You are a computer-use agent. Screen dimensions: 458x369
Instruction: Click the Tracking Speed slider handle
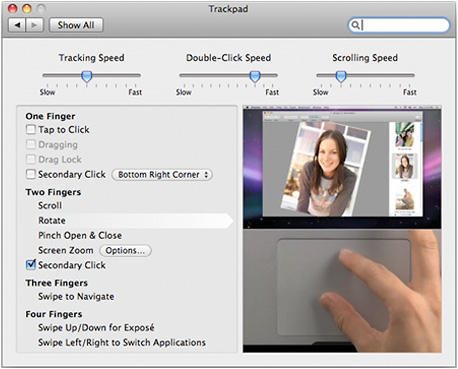(x=87, y=76)
